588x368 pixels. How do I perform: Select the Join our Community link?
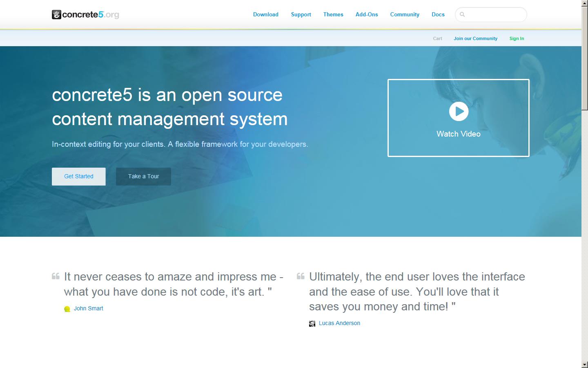tap(475, 38)
